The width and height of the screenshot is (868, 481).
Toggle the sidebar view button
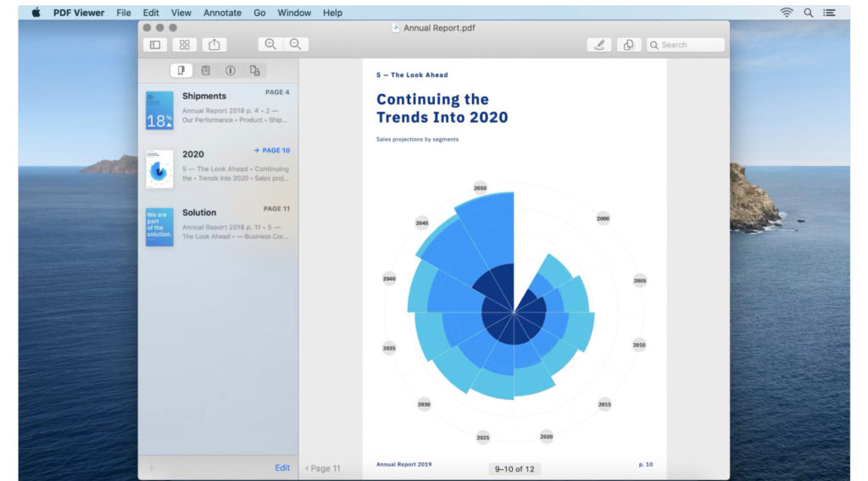click(155, 45)
